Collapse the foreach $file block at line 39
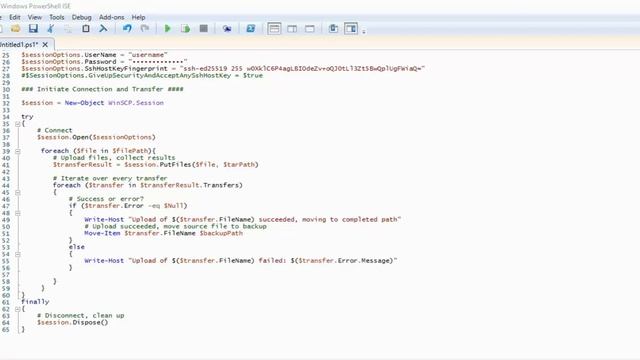640x360 pixels. click(x=18, y=151)
